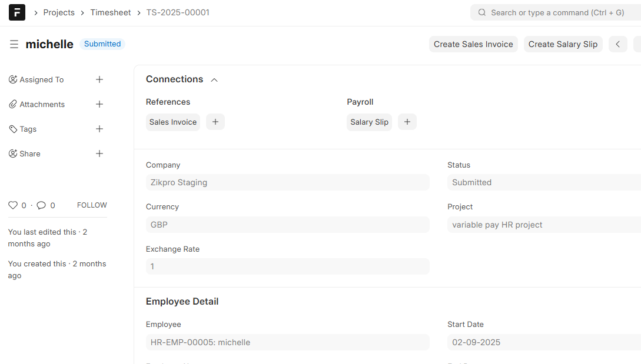Screen dimensions: 641x364
Task: Click the Start Date field 02-09-2025
Action: click(544, 342)
